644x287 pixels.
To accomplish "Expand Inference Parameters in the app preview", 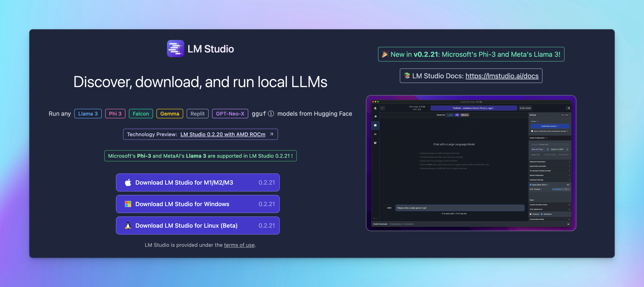I will (550, 162).
